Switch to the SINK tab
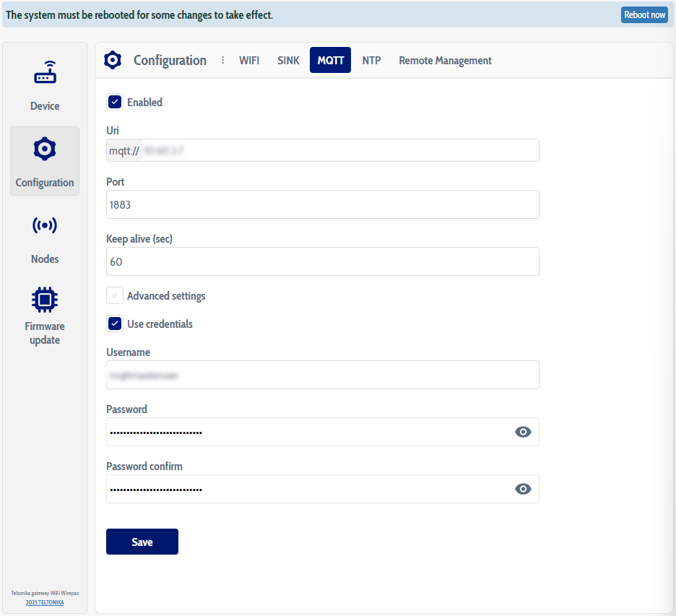The width and height of the screenshot is (676, 616). pos(288,61)
